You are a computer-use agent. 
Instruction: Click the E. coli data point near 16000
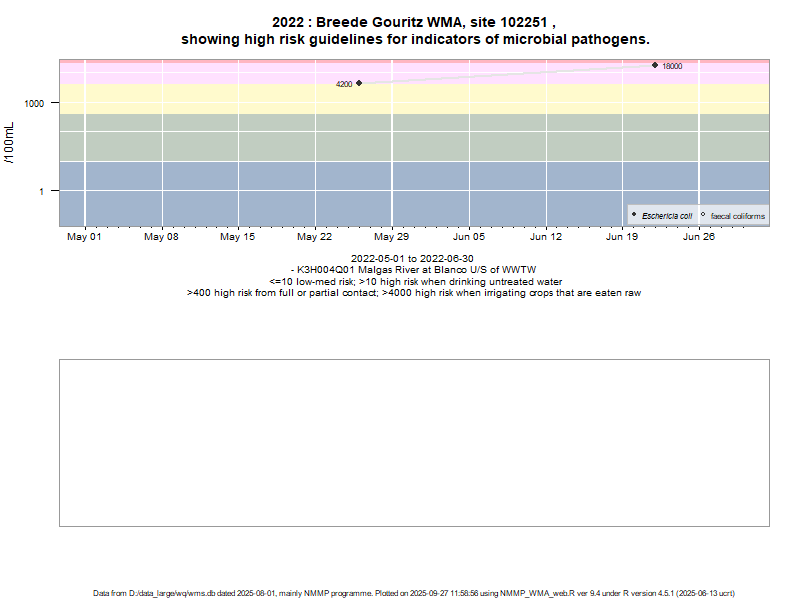(655, 65)
